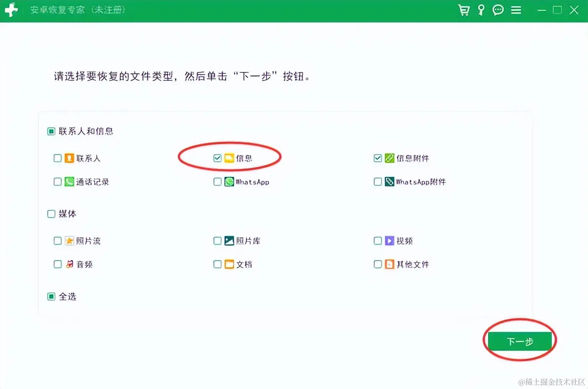Tick the WhatsApp checkbox
The image size is (588, 389).
click(x=217, y=182)
